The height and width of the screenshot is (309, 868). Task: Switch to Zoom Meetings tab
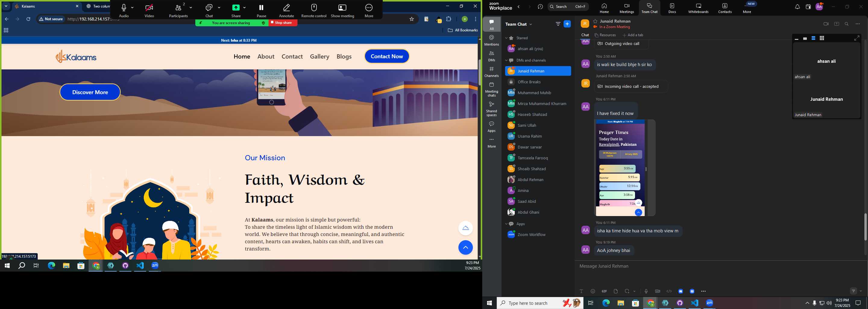[627, 8]
